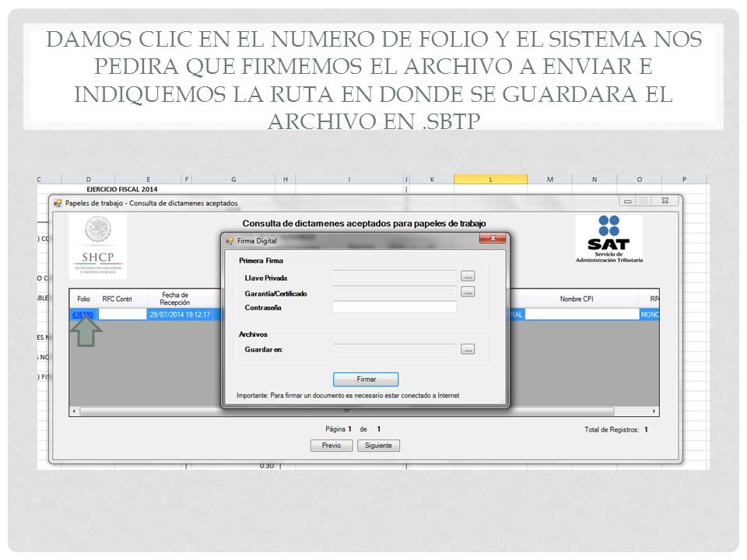Close the Firma Digital dialog
747x560 pixels.
pos(493,238)
